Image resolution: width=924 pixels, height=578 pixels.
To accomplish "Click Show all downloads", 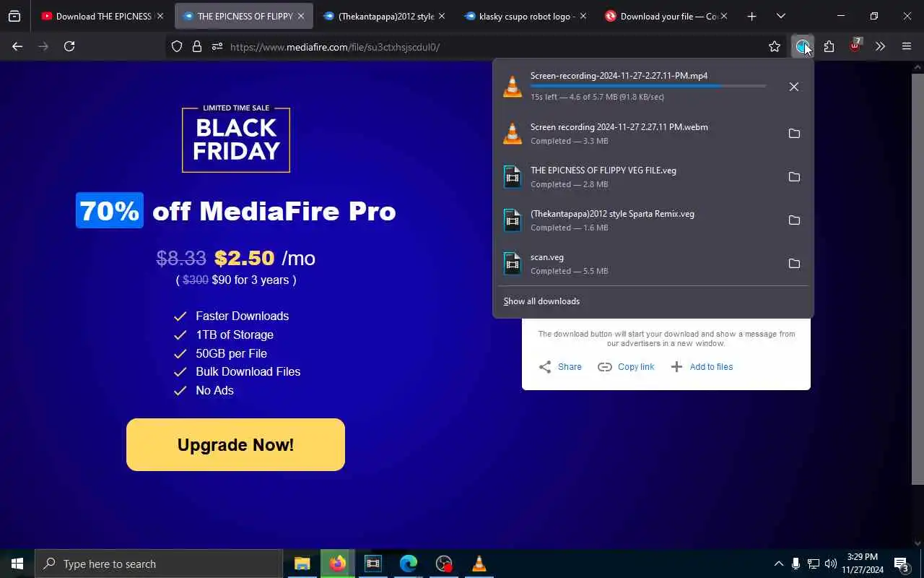I will pyautogui.click(x=541, y=301).
